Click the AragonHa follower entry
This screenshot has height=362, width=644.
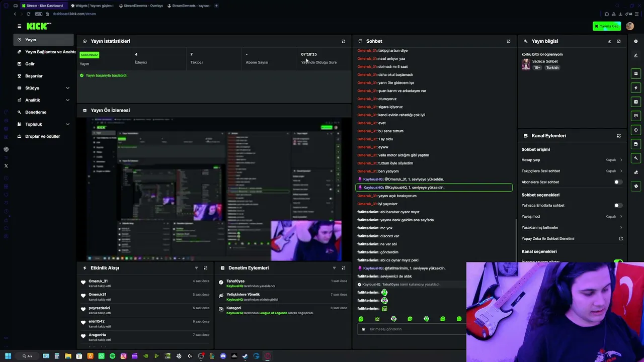coord(145,337)
